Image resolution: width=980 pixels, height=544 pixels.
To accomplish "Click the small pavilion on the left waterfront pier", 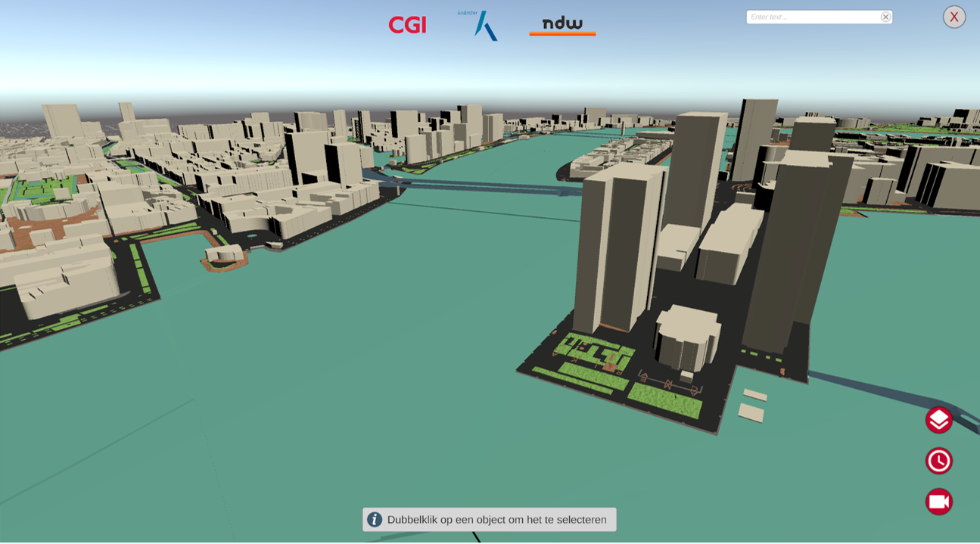I will pos(225,254).
